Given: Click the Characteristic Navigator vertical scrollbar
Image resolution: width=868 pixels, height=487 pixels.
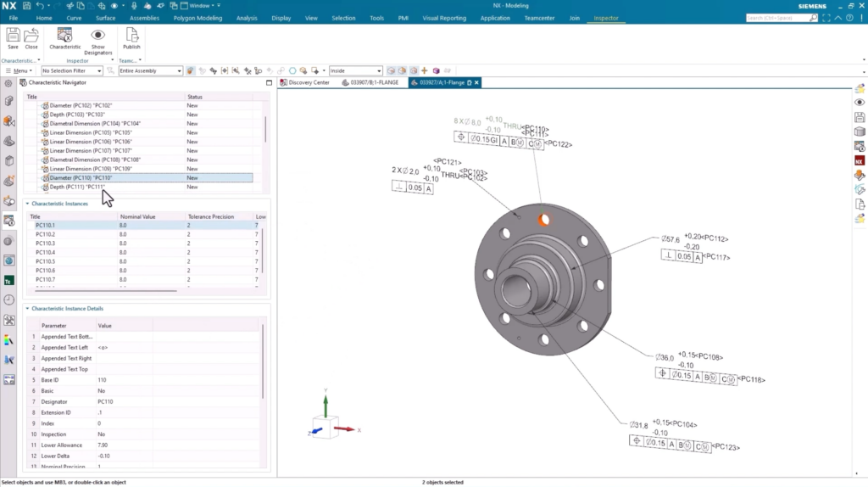Looking at the screenshot, I should tap(265, 129).
